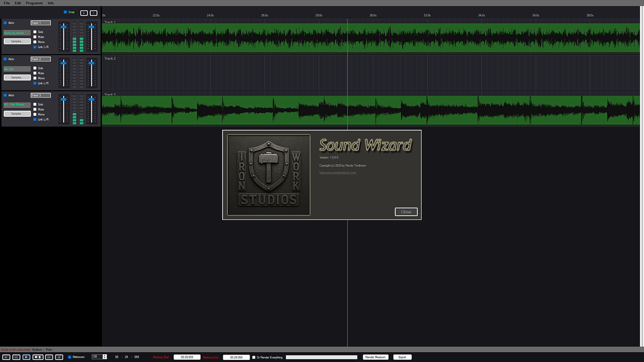Click the Track 2 right fader handle
The image size is (644, 362).
pyautogui.click(x=91, y=63)
